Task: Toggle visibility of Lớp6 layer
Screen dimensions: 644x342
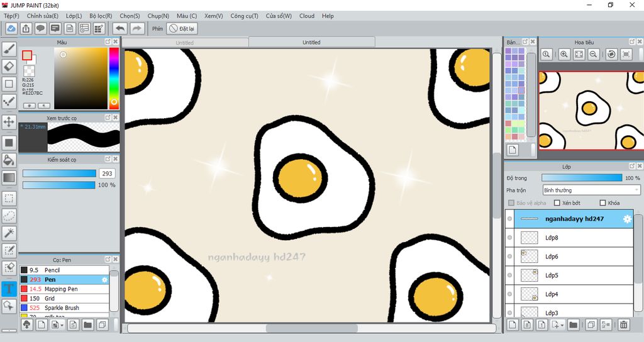Action: point(509,256)
